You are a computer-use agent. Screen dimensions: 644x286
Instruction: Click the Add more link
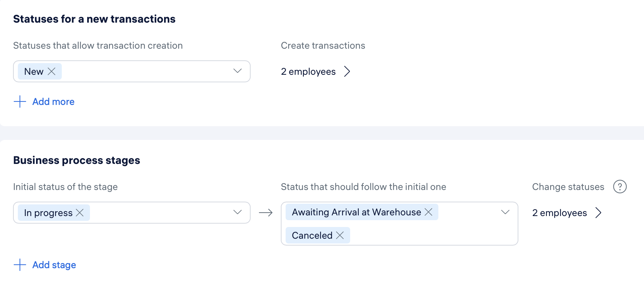coord(53,102)
